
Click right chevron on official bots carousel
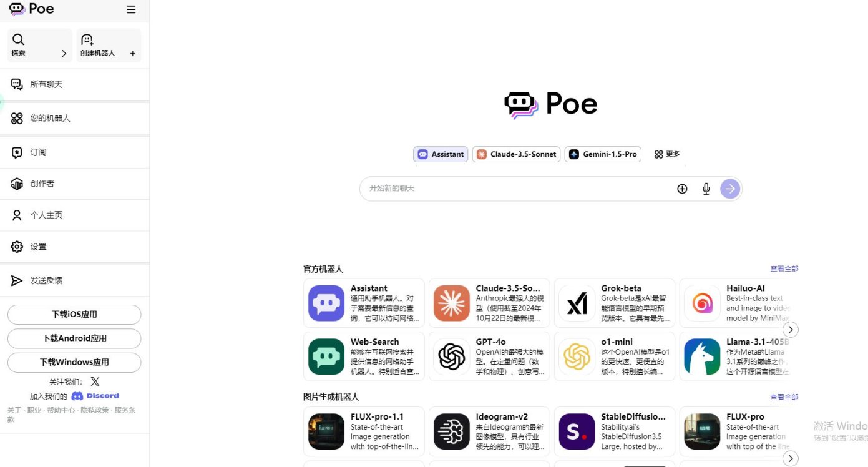(x=791, y=329)
